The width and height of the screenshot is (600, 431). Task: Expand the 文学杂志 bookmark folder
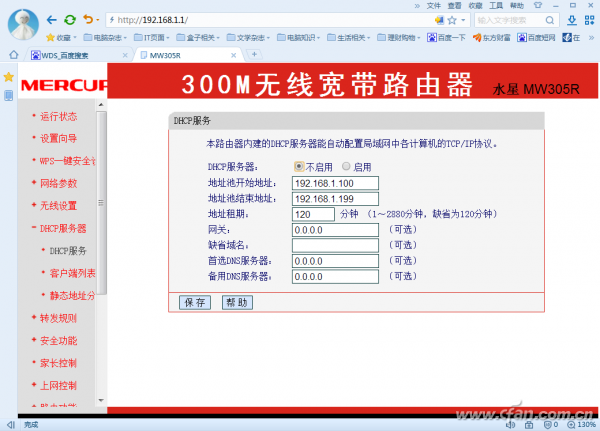pos(248,38)
